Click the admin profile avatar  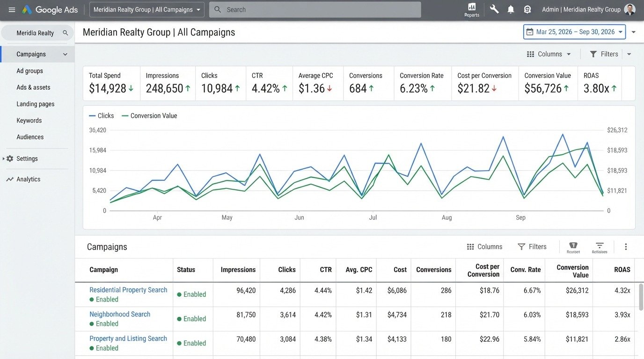[630, 9]
